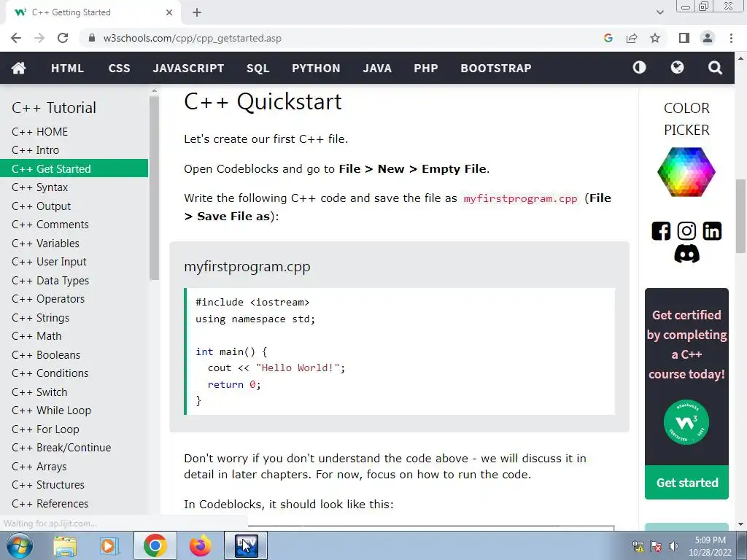Select C++ Get Started in the sidebar
This screenshot has height=560, width=747.
74,168
